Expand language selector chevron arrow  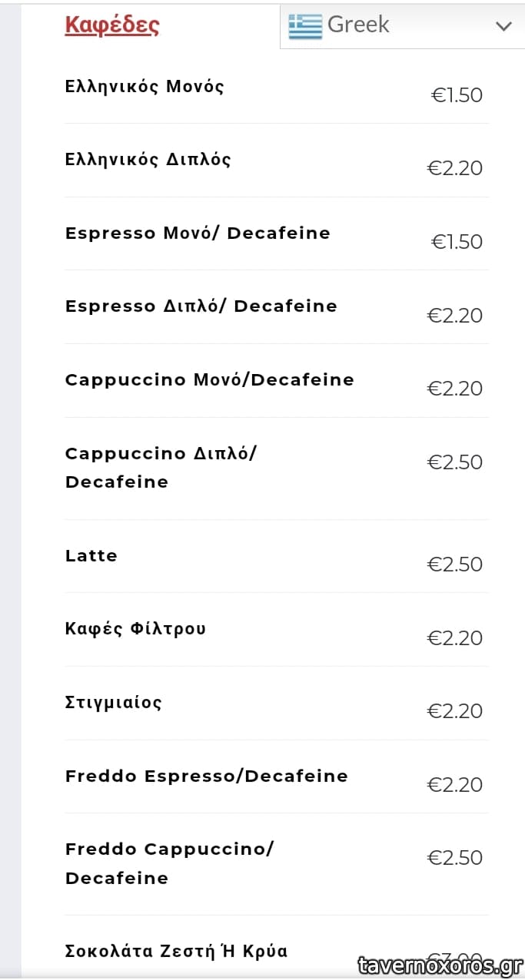(503, 27)
